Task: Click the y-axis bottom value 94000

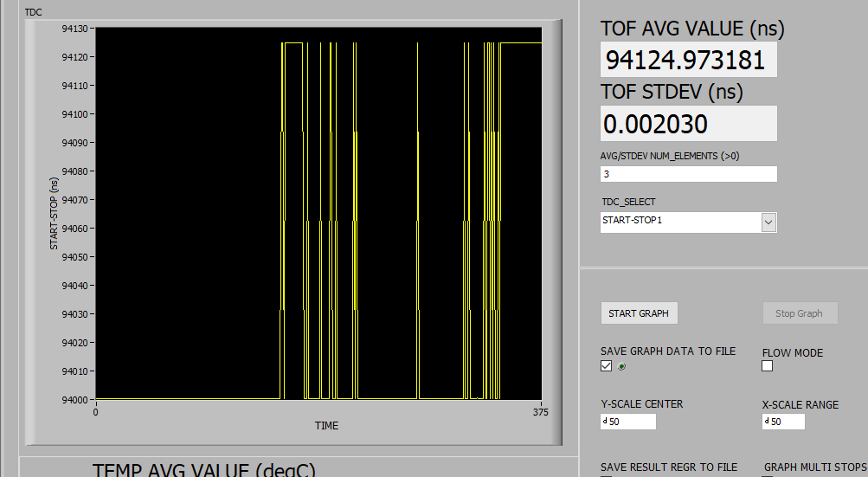Action: pos(74,400)
